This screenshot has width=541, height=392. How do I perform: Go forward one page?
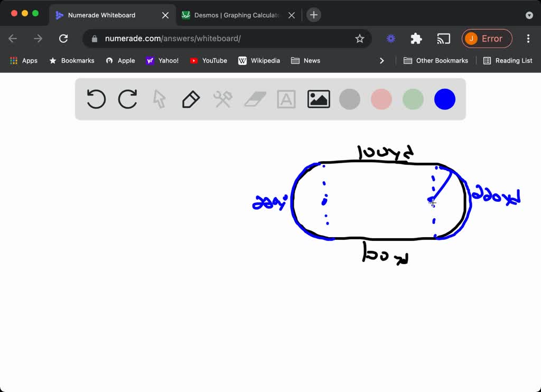[38, 39]
